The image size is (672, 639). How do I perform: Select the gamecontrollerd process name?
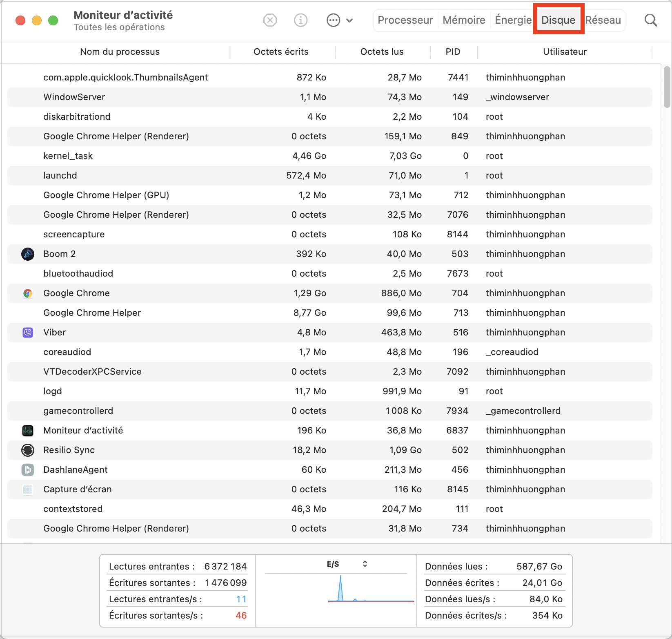[x=78, y=411]
